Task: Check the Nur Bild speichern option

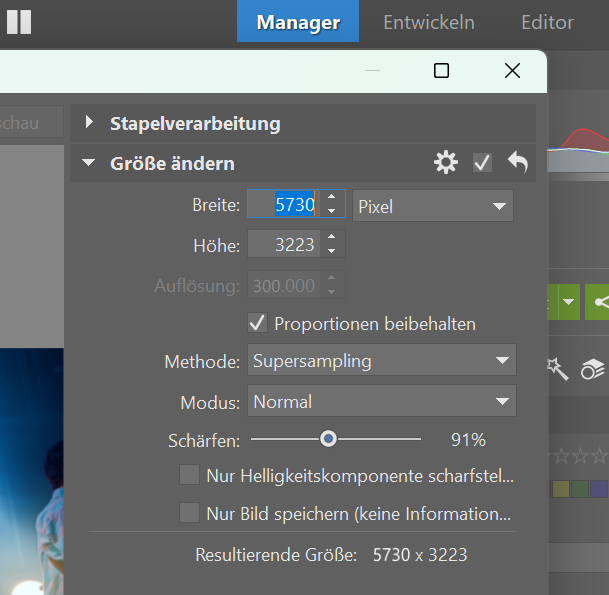Action: click(x=189, y=514)
